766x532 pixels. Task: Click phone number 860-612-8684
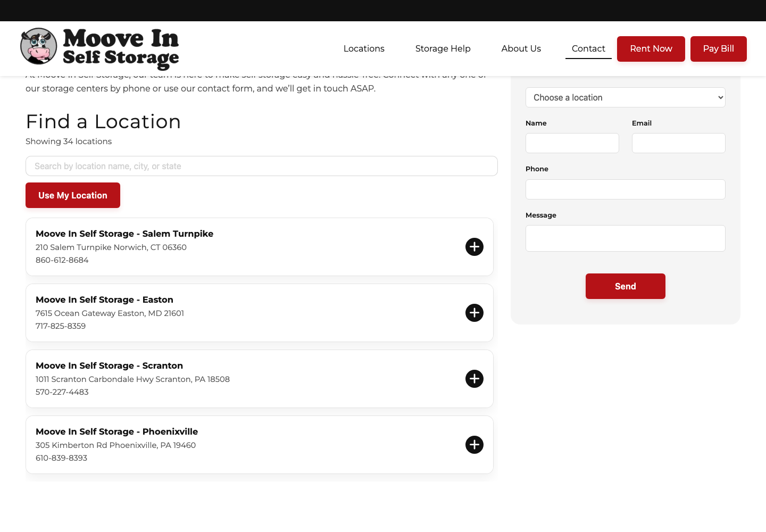click(x=62, y=260)
